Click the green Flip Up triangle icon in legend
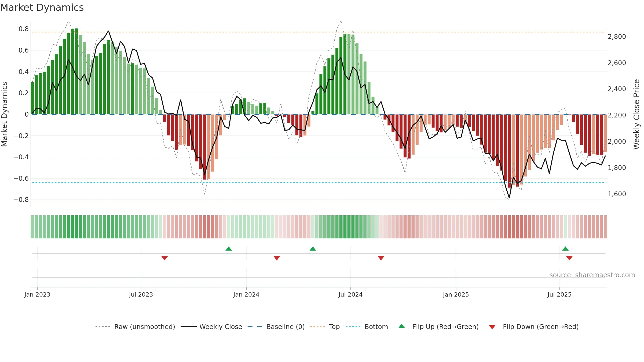The height and width of the screenshot is (362, 644). (402, 326)
